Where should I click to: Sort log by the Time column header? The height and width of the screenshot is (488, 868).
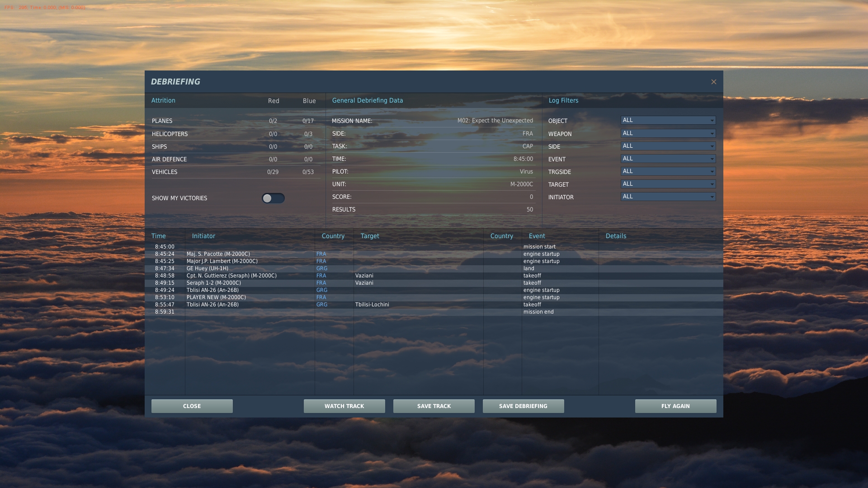pyautogui.click(x=159, y=236)
